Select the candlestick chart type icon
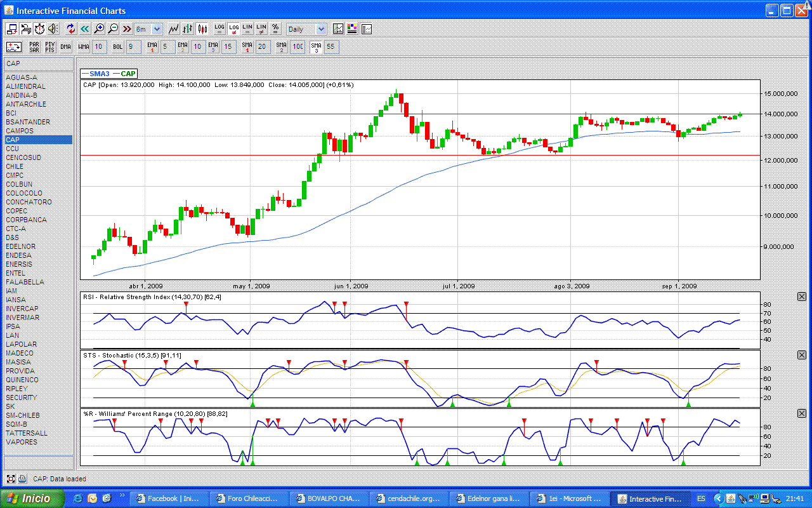 pos(202,29)
